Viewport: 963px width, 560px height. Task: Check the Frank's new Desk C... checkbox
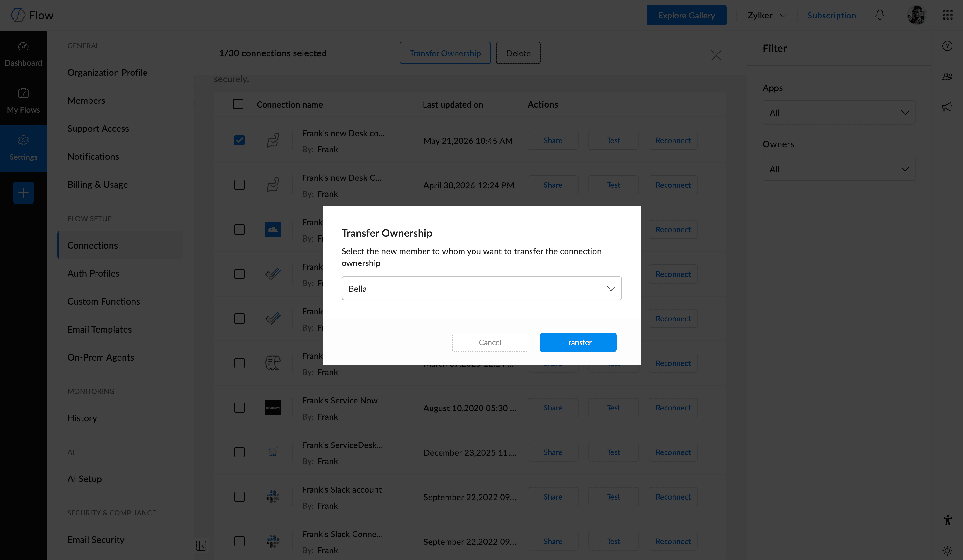point(239,185)
